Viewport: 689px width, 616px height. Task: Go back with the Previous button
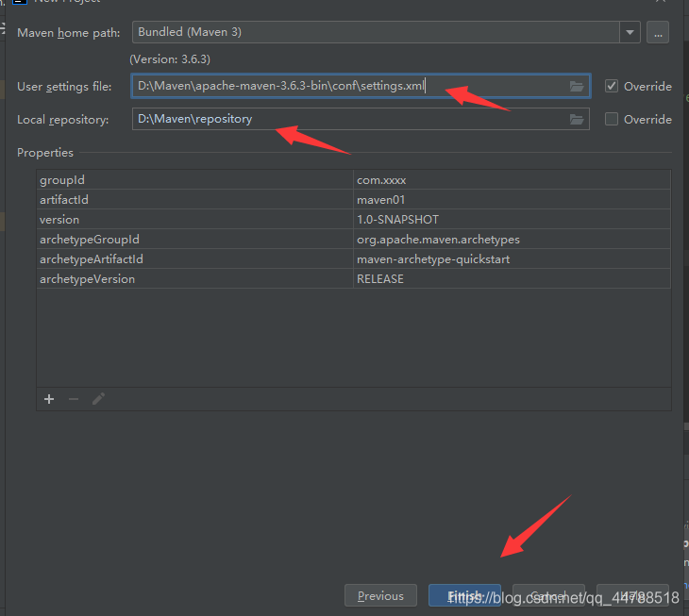(380, 596)
